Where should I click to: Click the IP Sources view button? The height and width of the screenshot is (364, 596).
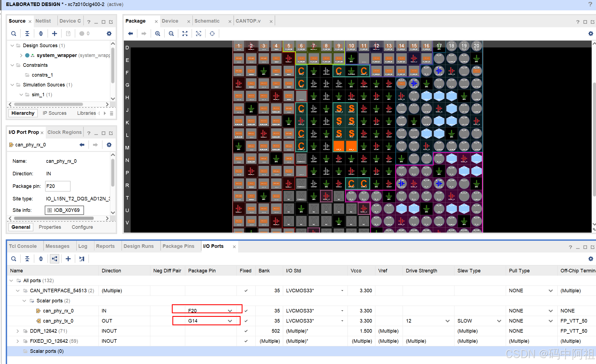coord(55,113)
